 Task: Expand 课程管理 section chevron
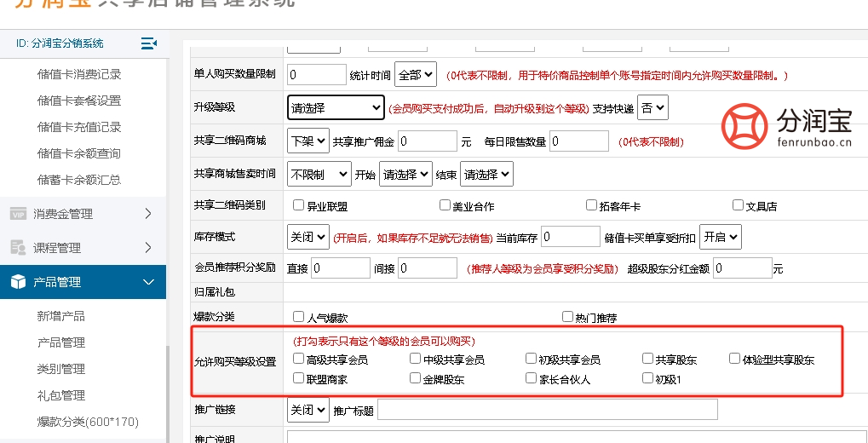(x=148, y=248)
